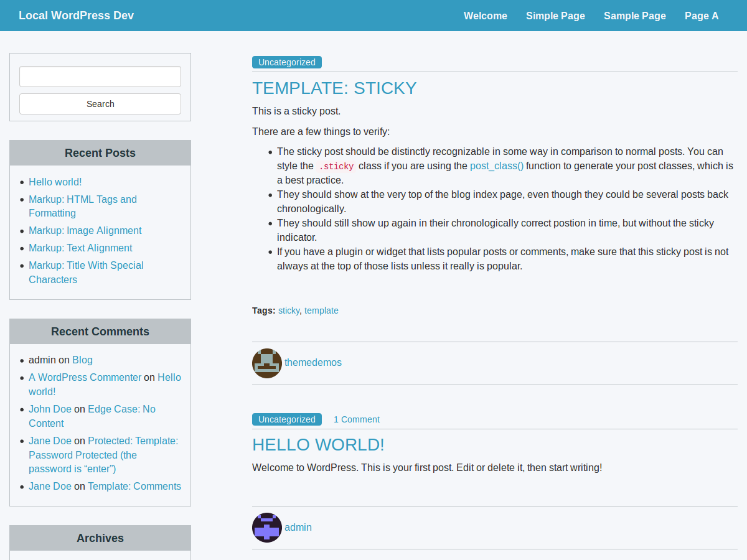The image size is (747, 560).
Task: Go to Page A via navigation bar
Action: pos(702,16)
